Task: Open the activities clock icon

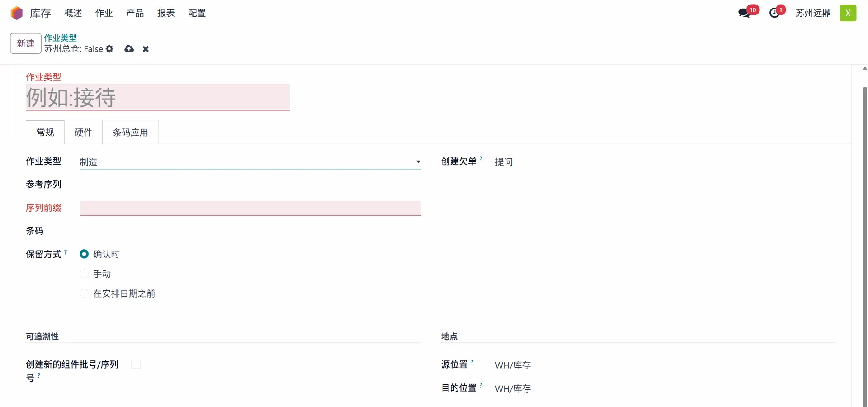Action: point(774,13)
